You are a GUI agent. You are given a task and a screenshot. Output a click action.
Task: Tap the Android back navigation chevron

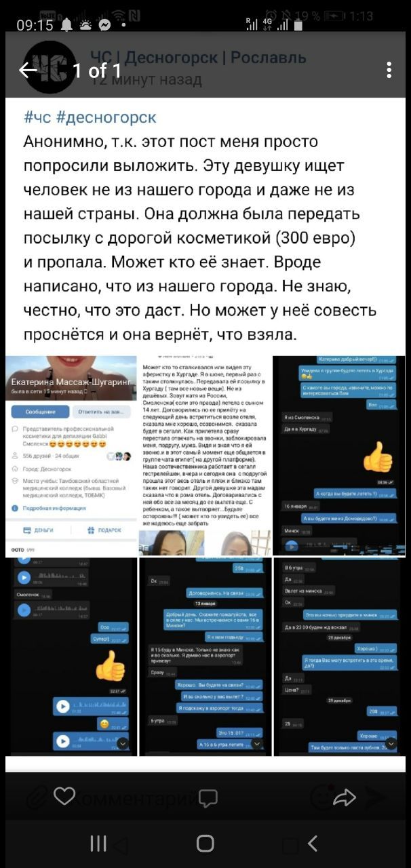coord(313,843)
